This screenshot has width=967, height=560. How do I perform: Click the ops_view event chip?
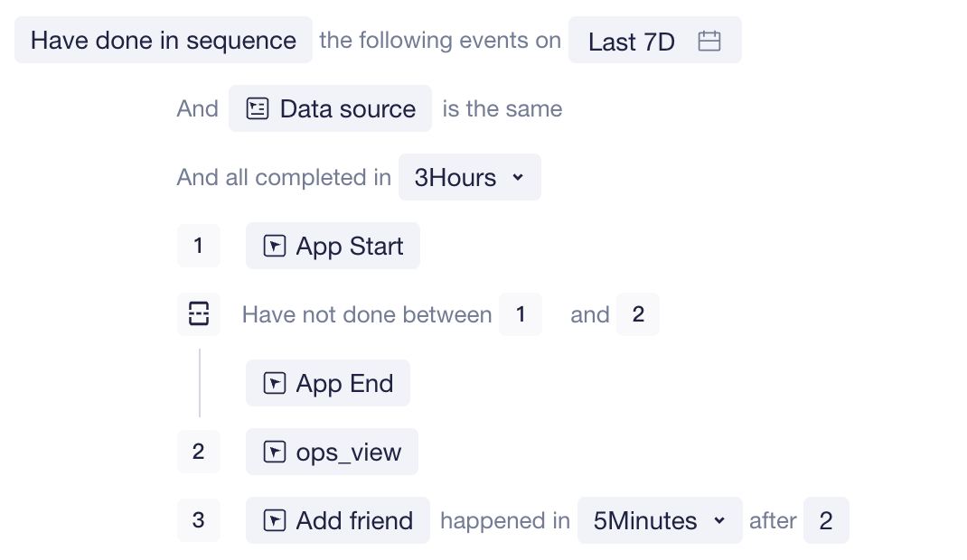click(332, 452)
